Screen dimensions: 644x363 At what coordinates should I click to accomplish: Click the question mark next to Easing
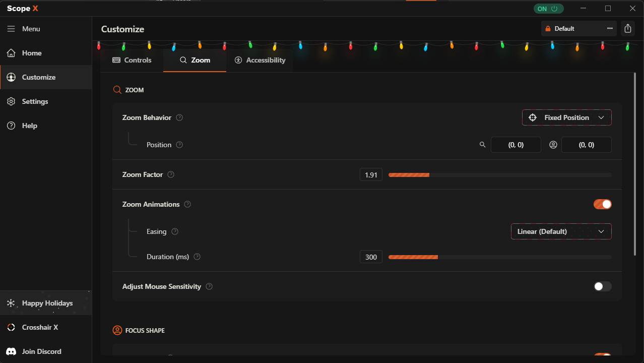tap(175, 231)
